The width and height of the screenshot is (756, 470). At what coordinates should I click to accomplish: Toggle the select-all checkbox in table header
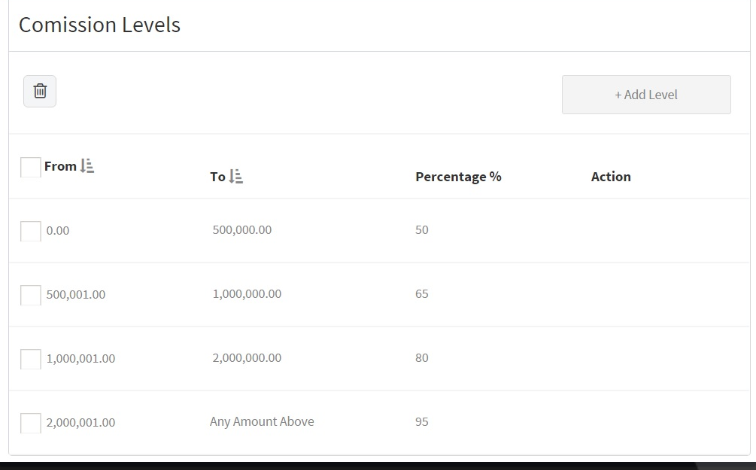pyautogui.click(x=30, y=167)
